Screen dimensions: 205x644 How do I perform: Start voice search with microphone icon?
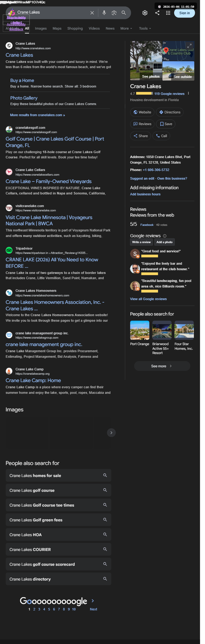(104, 13)
